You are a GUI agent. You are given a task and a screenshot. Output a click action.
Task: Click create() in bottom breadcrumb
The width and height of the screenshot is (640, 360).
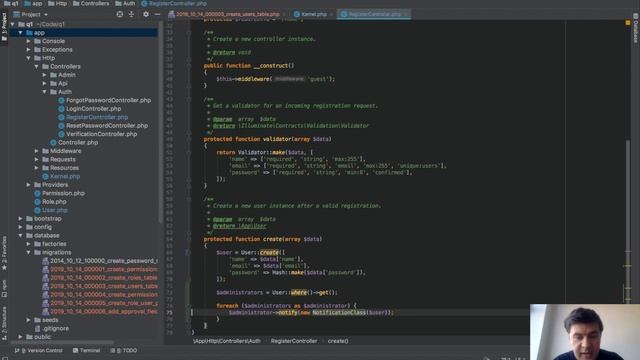(338, 341)
